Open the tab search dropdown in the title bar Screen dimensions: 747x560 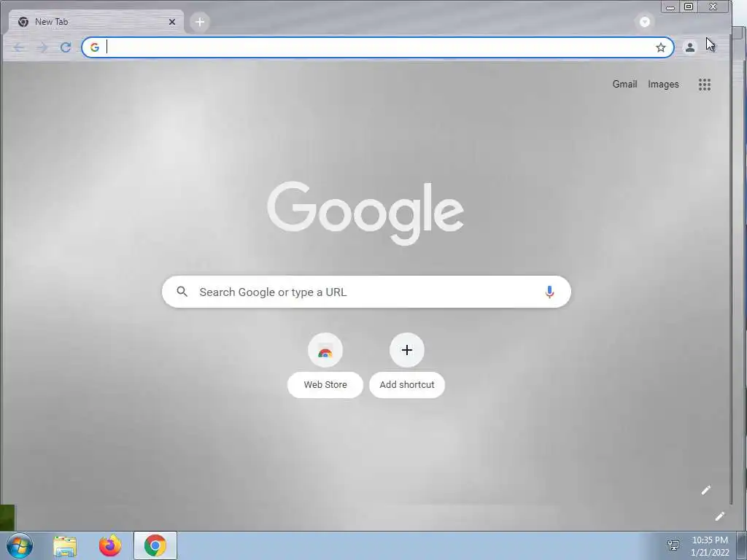(645, 22)
